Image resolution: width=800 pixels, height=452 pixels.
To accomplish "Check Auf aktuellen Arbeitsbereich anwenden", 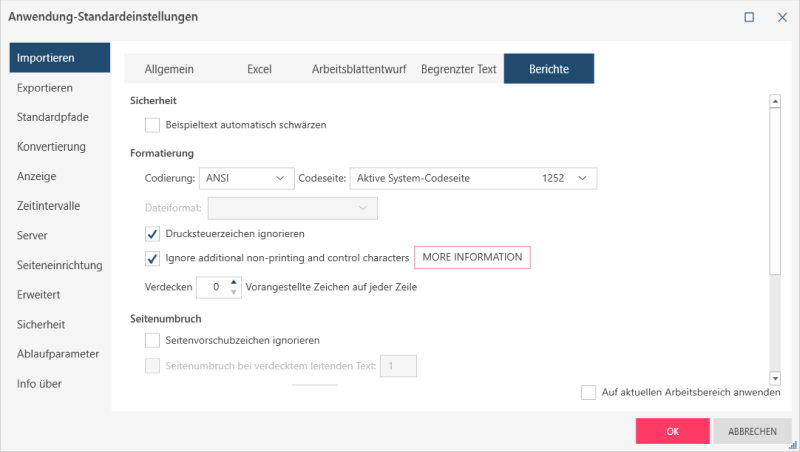I will (x=588, y=392).
